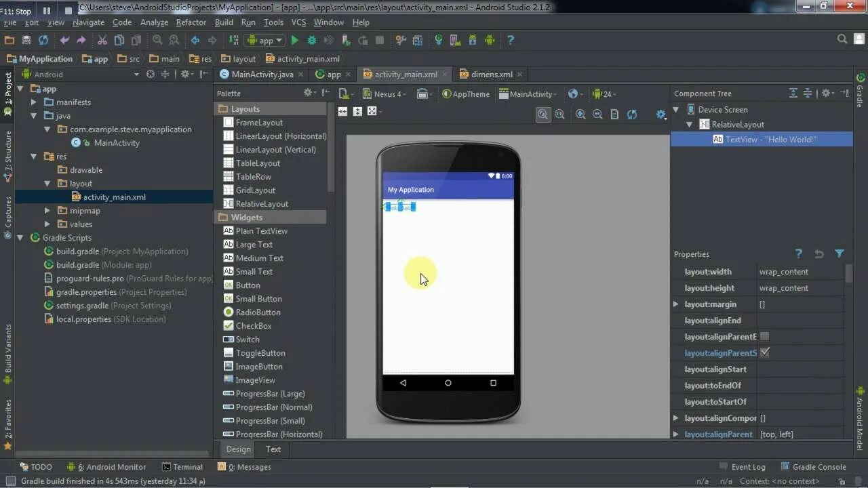
Task: Run the app with the green play icon
Action: click(294, 40)
